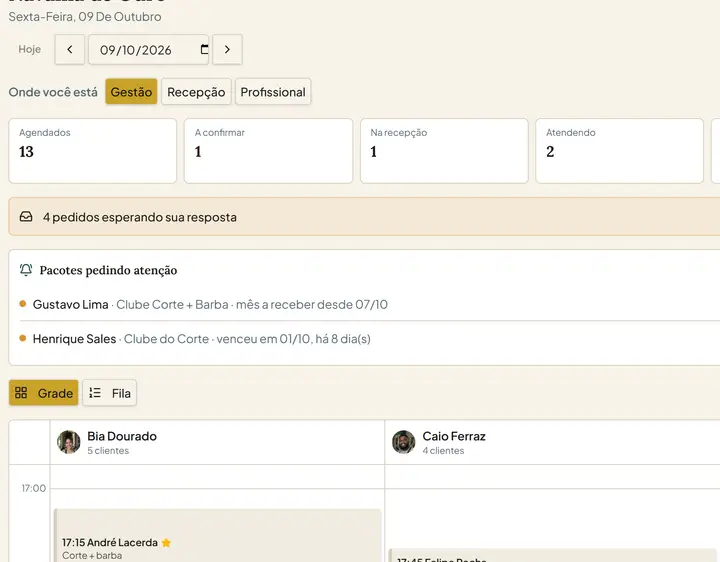The height and width of the screenshot is (562, 720).
Task: Click 'Corte + barba' service text
Action: point(92,556)
